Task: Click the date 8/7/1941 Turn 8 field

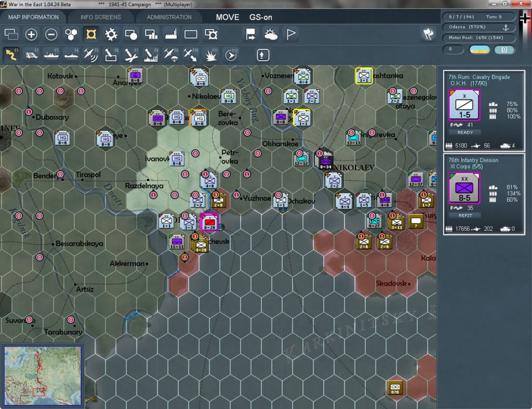Action: click(478, 17)
